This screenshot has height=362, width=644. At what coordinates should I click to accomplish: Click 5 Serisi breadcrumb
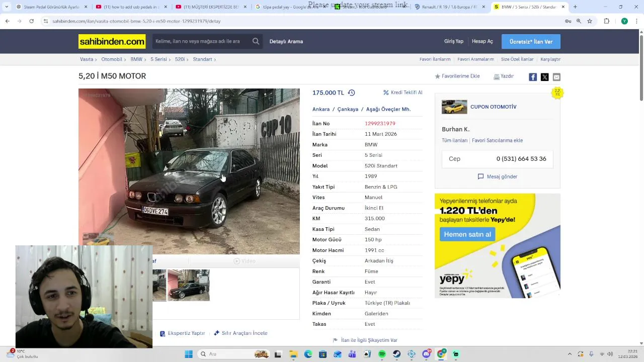click(158, 59)
